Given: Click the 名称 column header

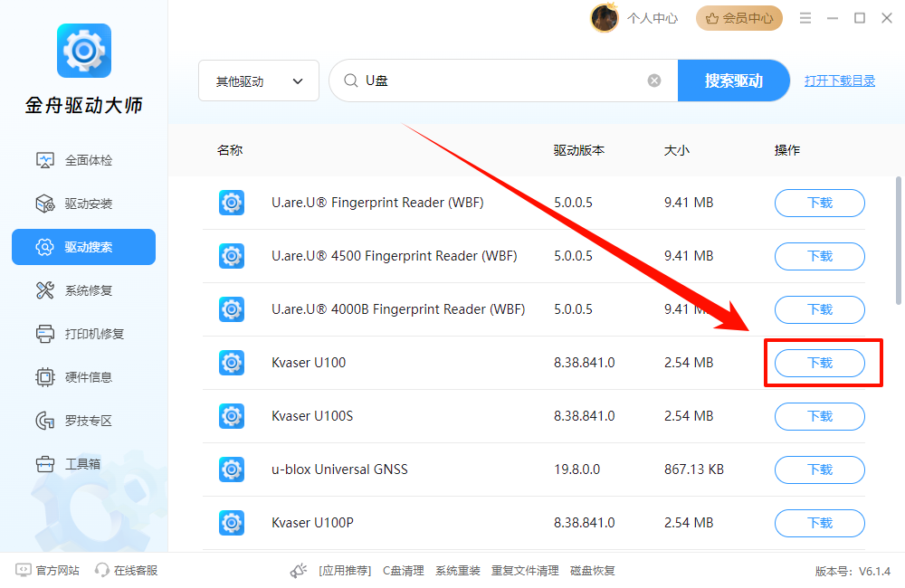Looking at the screenshot, I should [x=230, y=150].
